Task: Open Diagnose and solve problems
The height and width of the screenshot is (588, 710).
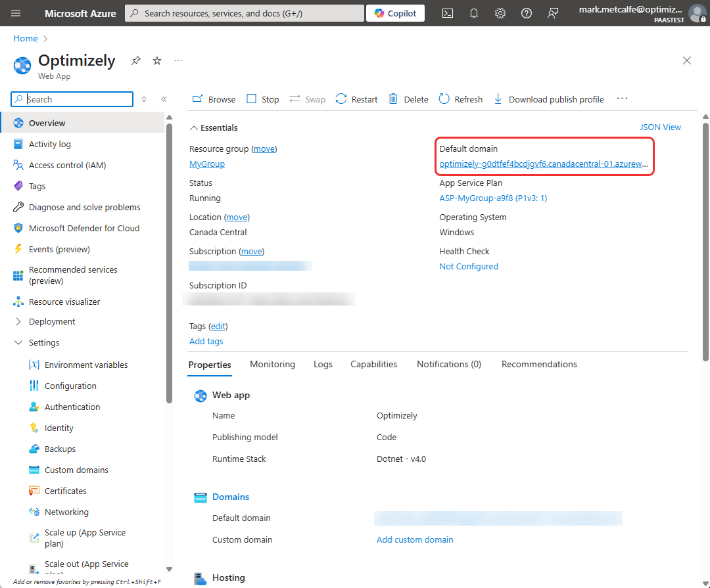Action: click(x=85, y=208)
